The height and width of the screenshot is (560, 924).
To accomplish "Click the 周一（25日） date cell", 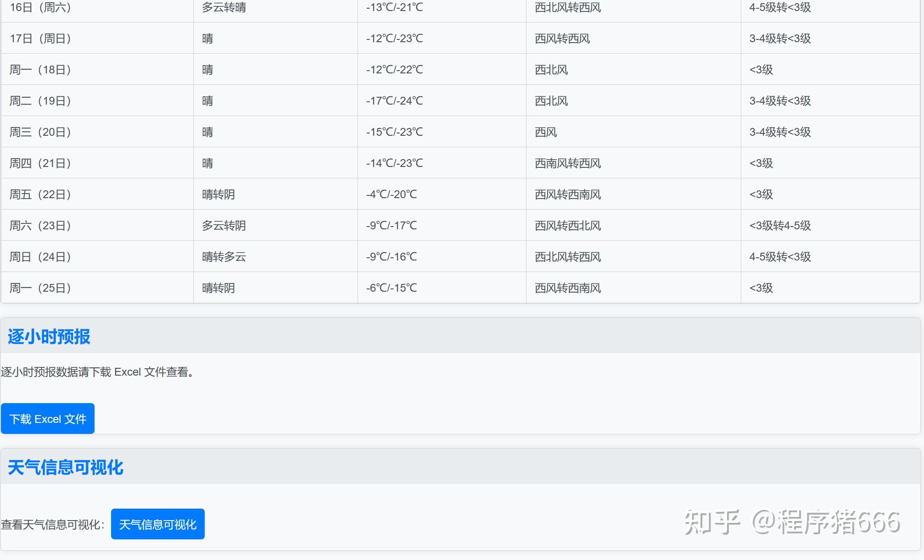I will pyautogui.click(x=40, y=288).
